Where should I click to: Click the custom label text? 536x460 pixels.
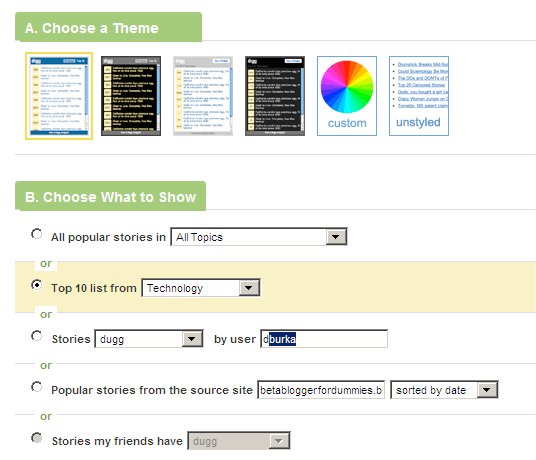coord(347,123)
